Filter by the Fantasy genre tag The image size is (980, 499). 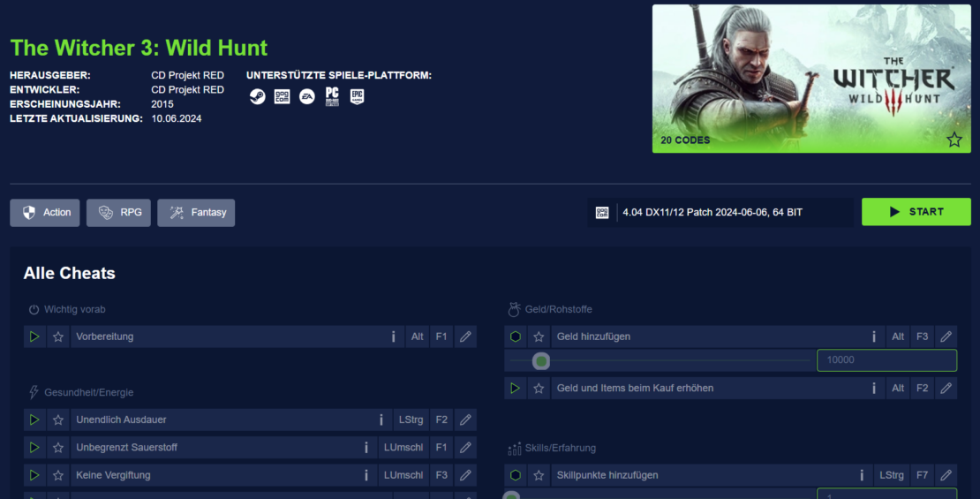click(x=196, y=213)
